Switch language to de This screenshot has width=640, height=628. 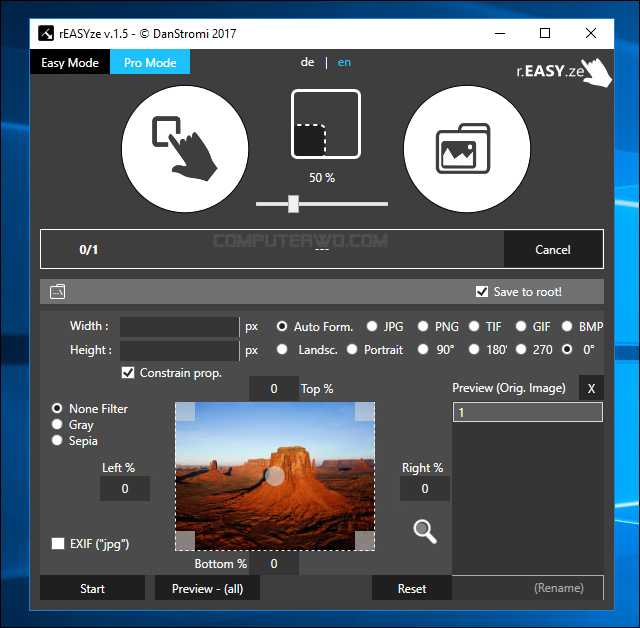(307, 62)
